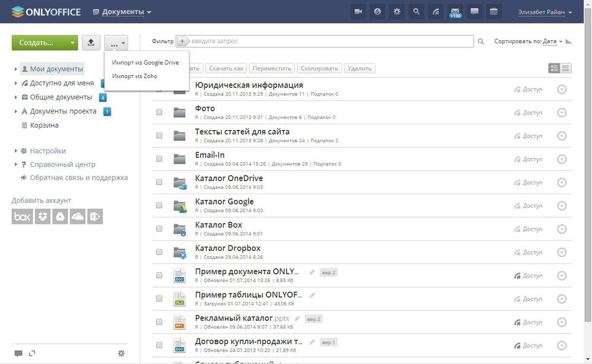Image resolution: width=592 pixels, height=364 pixels.
Task: Tick the Пример таблицы ONLYOF... checkbox
Action: [159, 299]
